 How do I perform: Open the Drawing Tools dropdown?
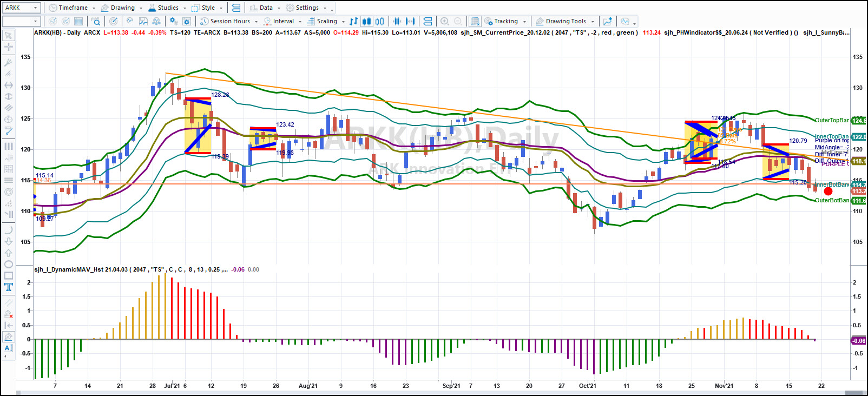coord(565,21)
